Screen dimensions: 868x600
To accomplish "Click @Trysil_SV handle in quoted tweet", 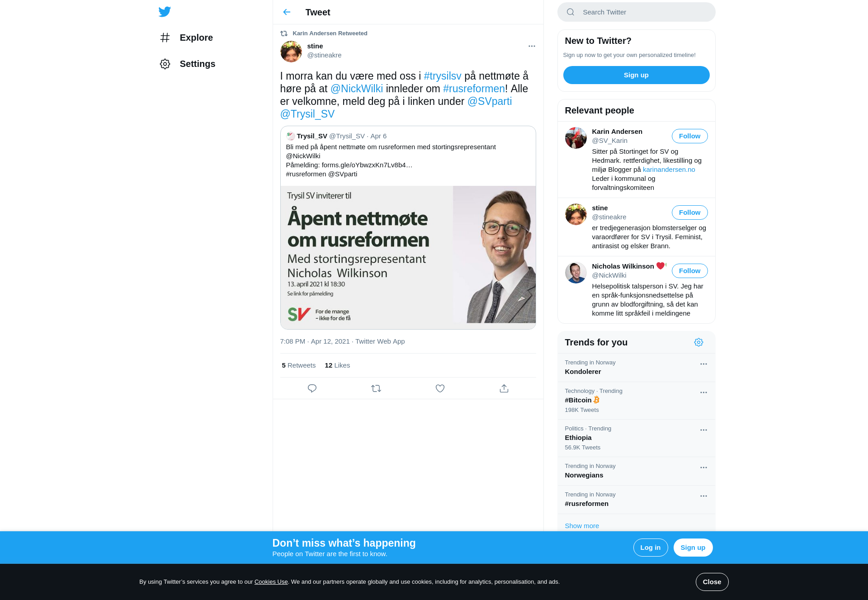I will [x=347, y=136].
